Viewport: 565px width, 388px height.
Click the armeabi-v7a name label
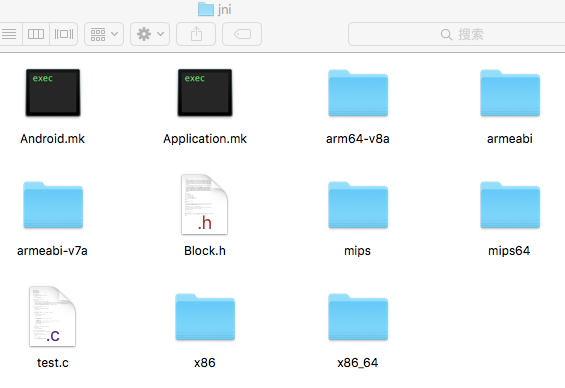[x=52, y=251]
